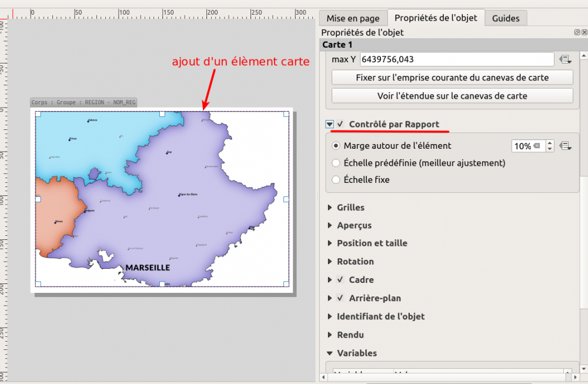This screenshot has height=384, width=588.
Task: Expand the Position et taille section
Action: click(329, 243)
